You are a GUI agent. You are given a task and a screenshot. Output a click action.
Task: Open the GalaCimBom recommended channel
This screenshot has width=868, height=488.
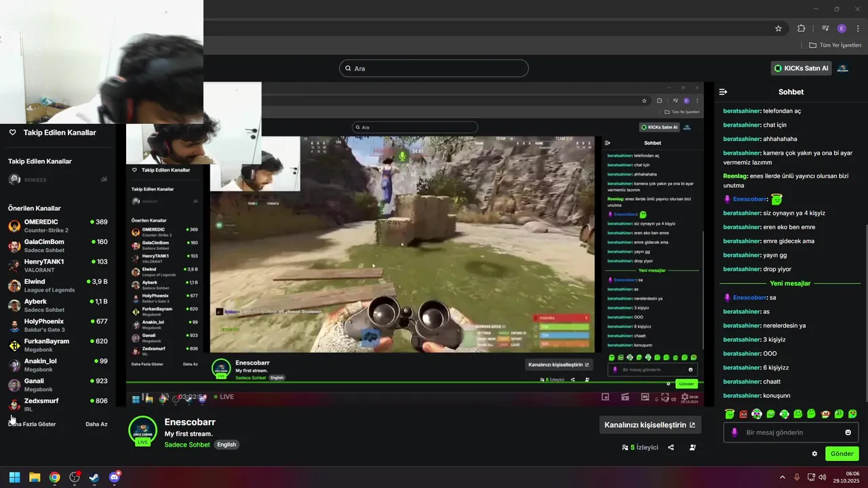tap(58, 245)
